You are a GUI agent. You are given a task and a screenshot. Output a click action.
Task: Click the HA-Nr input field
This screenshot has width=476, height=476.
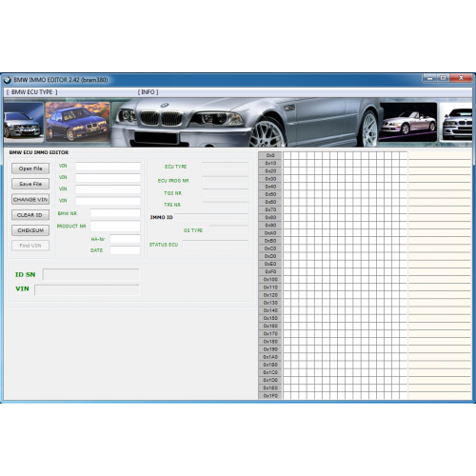click(x=125, y=239)
